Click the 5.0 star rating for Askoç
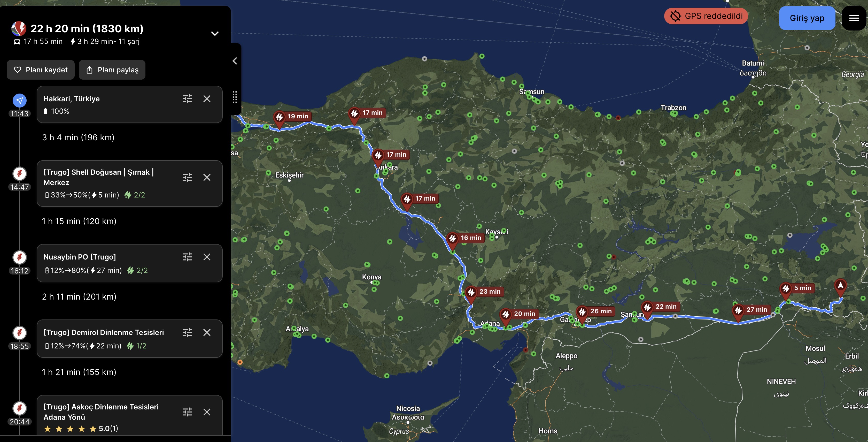Image resolution: width=868 pixels, height=442 pixels. pos(81,429)
